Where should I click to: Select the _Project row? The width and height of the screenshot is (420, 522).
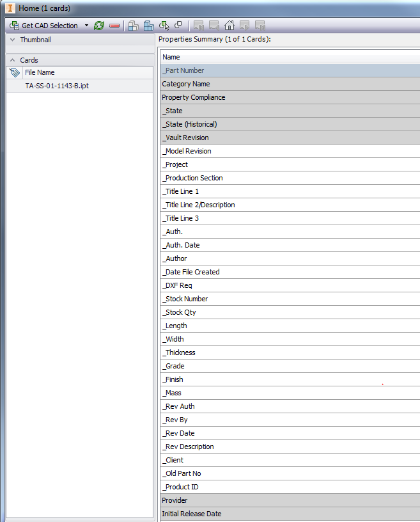pos(290,164)
